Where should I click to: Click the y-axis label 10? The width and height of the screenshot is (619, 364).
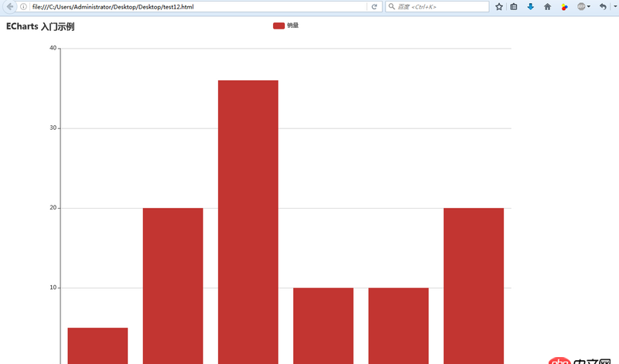53,287
